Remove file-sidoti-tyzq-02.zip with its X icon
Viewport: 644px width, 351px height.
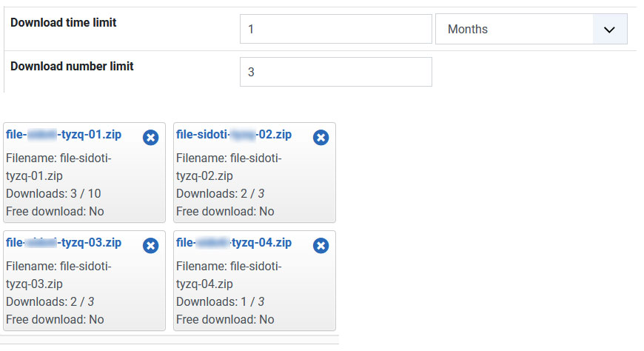point(321,138)
